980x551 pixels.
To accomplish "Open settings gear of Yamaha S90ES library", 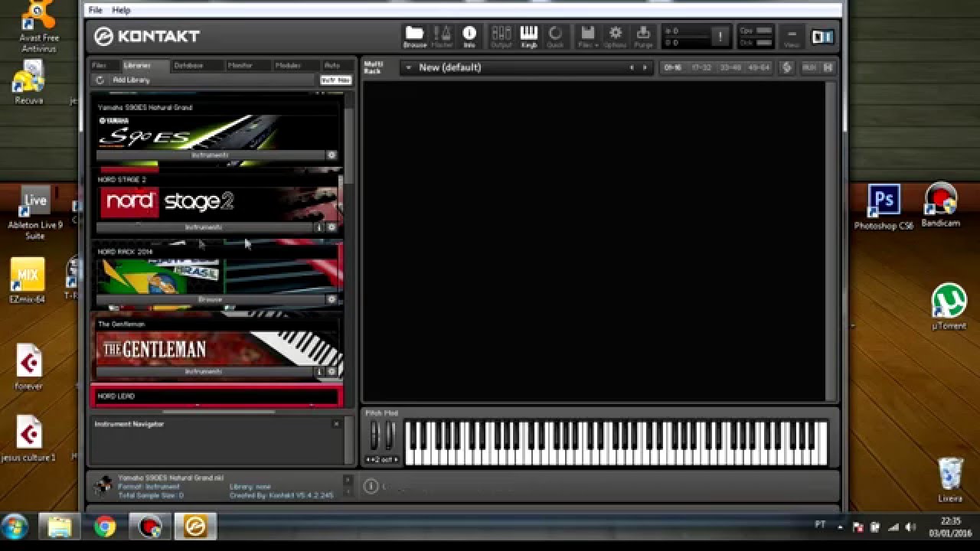I will 332,155.
